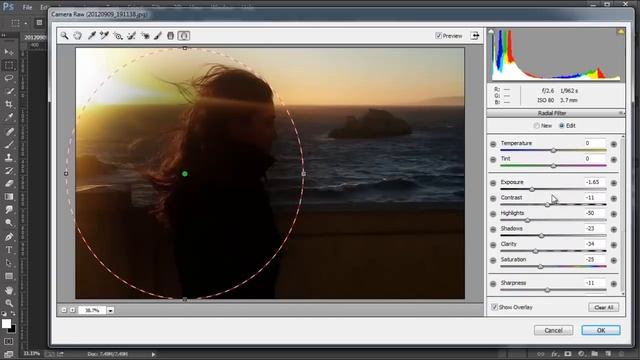Image resolution: width=640 pixels, height=360 pixels.
Task: Select Photoshop Type tool
Action: pyautogui.click(x=9, y=250)
